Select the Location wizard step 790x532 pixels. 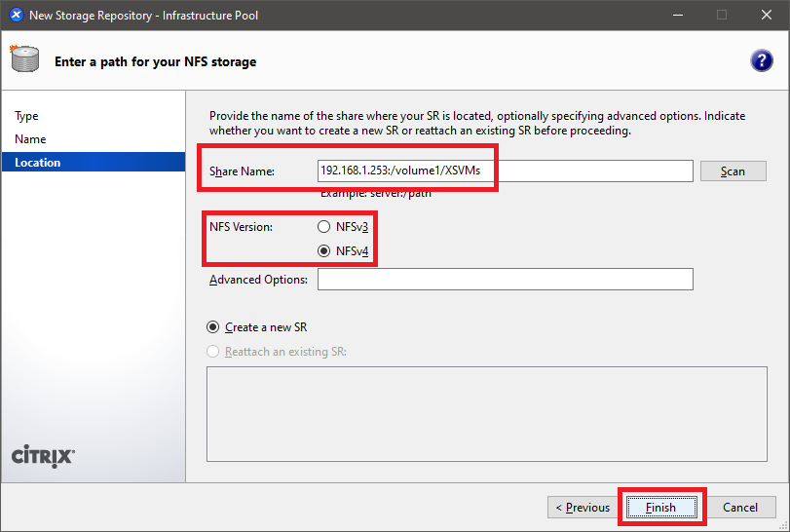(x=38, y=163)
